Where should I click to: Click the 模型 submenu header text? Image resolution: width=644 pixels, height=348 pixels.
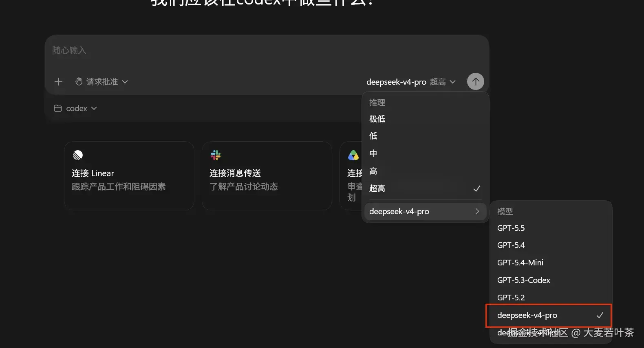[x=505, y=212]
